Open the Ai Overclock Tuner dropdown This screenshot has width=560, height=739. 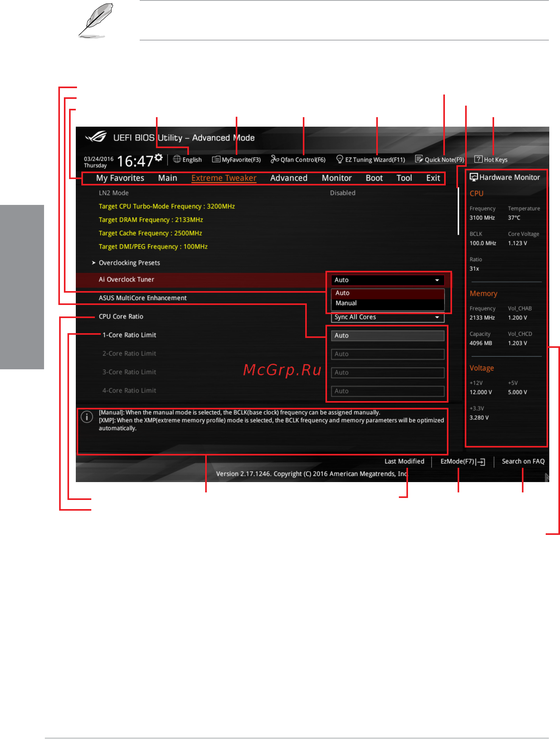tap(387, 280)
